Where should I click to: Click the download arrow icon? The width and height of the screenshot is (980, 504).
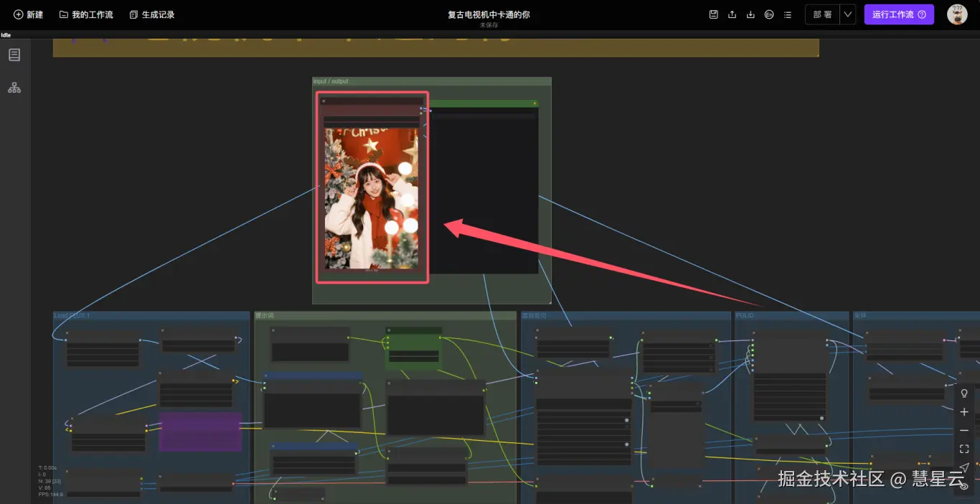(x=750, y=14)
